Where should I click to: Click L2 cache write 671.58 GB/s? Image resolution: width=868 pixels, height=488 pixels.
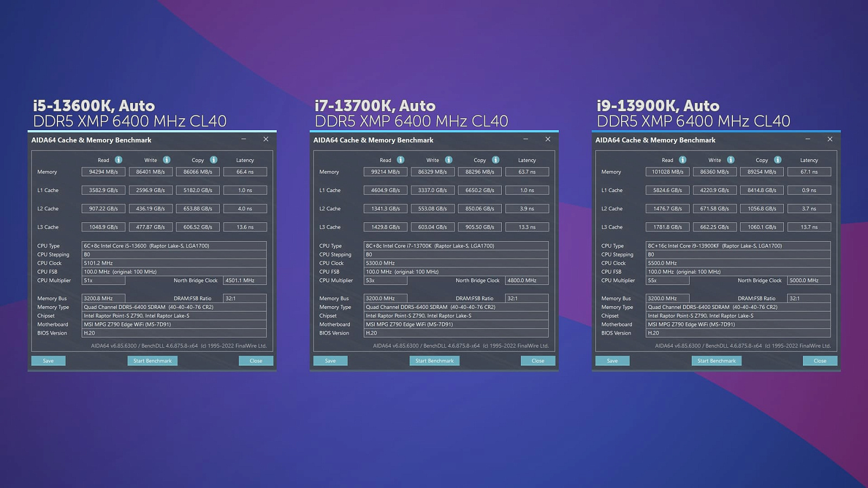coord(715,209)
